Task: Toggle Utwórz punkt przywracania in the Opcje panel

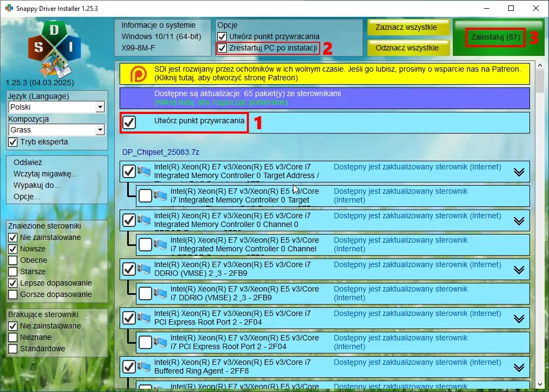Action: click(x=222, y=36)
